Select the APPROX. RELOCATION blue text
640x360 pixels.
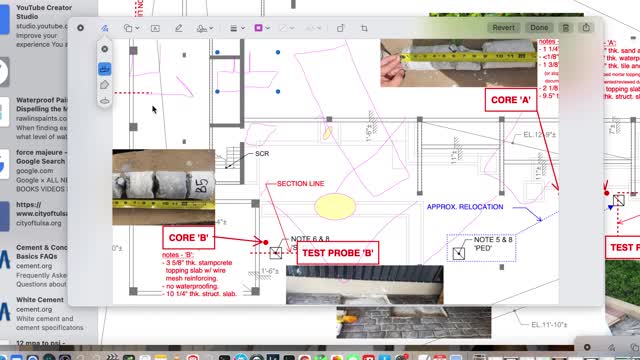click(465, 207)
